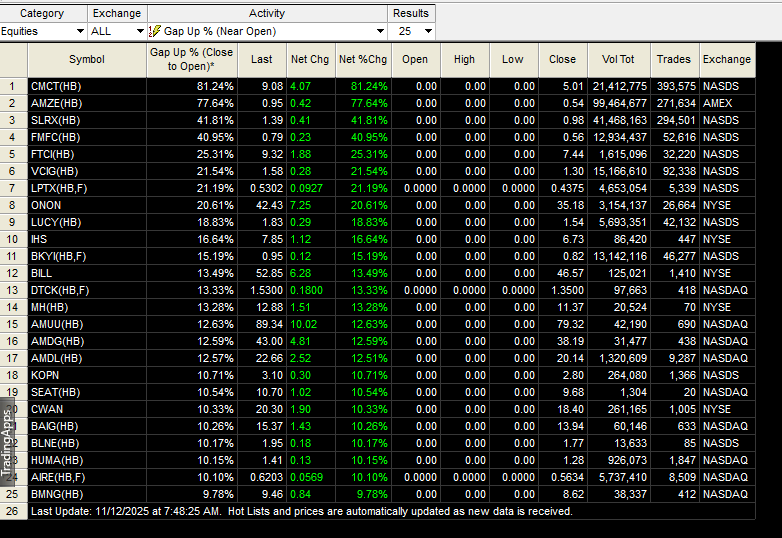Open the Exchange dropdown showing ALL
This screenshot has width=782, height=538.
117,31
